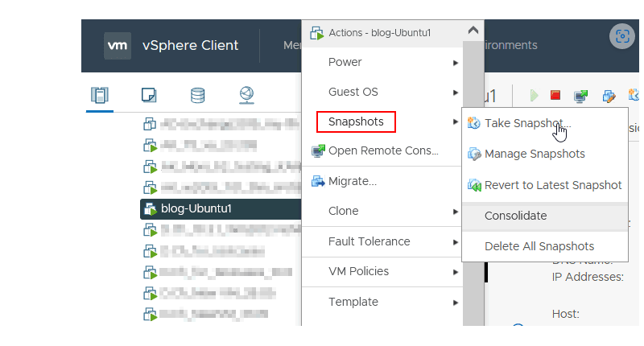The width and height of the screenshot is (644, 346).
Task: Open the Storage inventory view icon
Action: [197, 96]
